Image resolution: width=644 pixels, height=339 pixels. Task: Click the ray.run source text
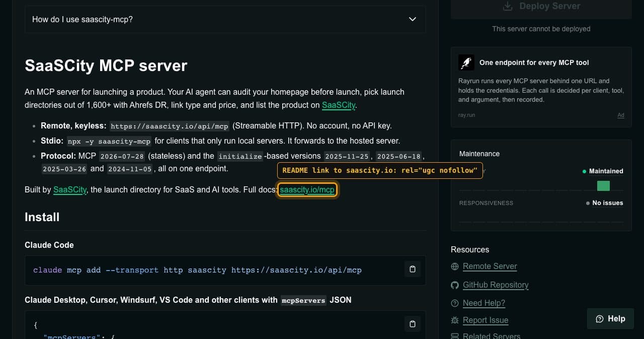466,115
